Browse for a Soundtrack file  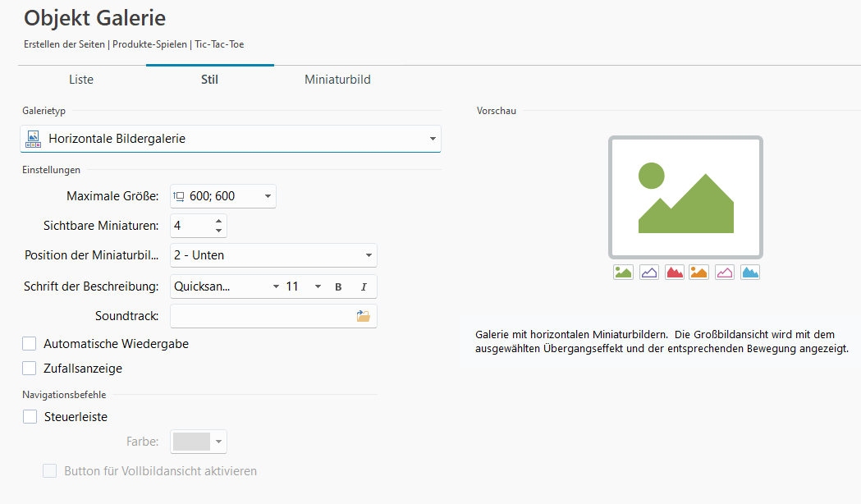[x=364, y=316]
